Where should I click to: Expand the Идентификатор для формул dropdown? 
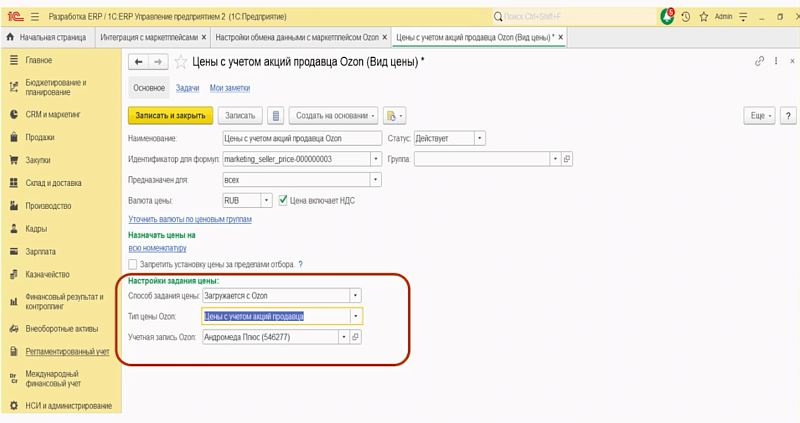(x=376, y=159)
